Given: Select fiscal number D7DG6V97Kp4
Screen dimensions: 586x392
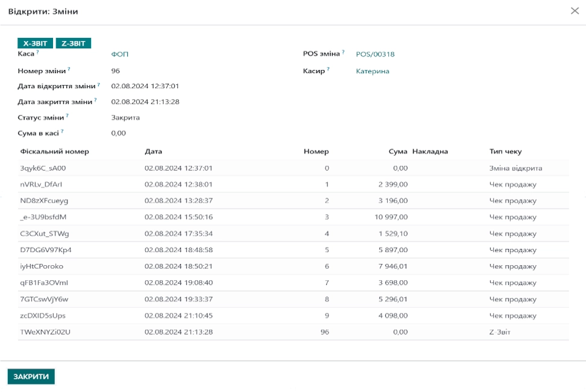Looking at the screenshot, I should [x=46, y=250].
